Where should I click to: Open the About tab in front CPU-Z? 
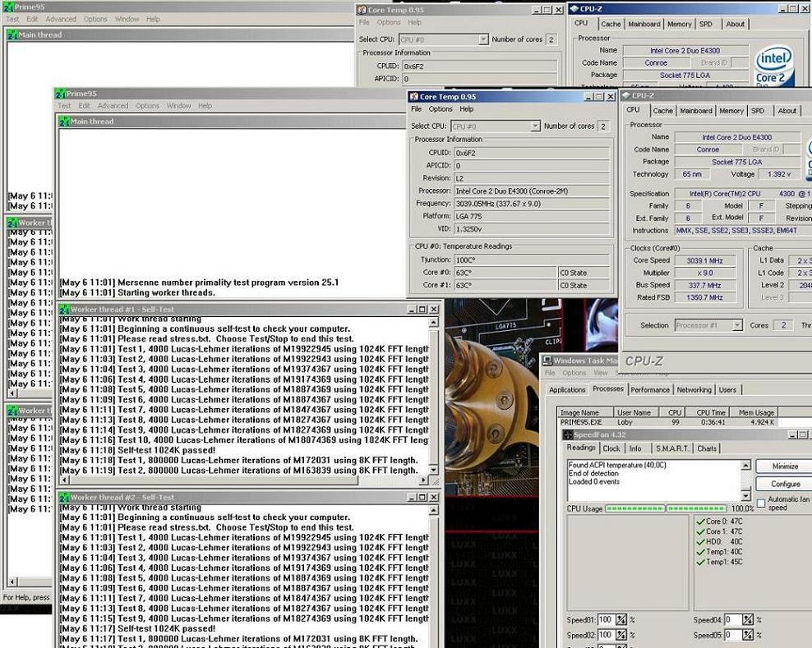tap(787, 111)
